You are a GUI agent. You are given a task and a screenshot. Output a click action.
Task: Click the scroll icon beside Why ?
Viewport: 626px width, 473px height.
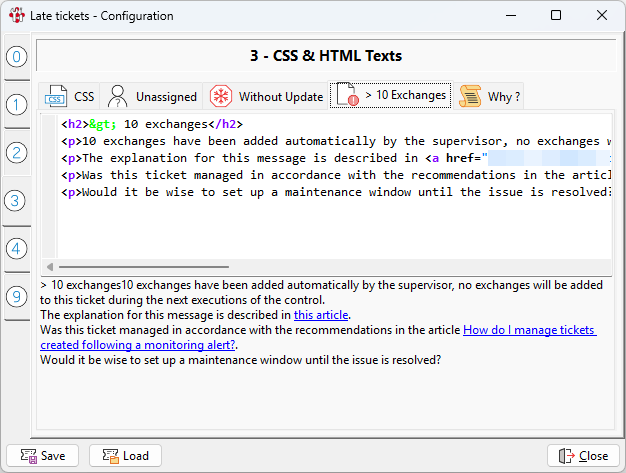coord(469,96)
